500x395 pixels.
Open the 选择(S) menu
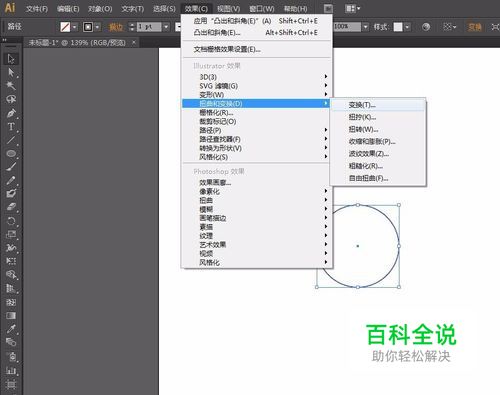click(164, 9)
